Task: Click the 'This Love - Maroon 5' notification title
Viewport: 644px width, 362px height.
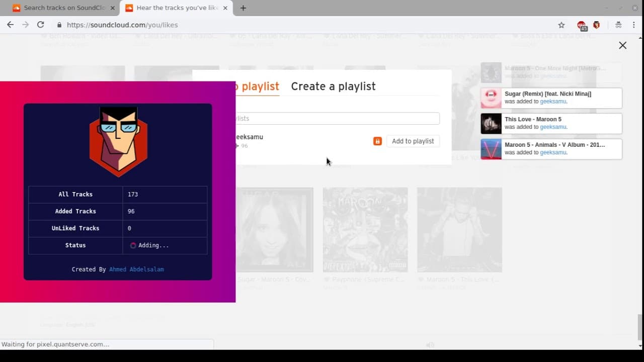Action: (533, 120)
